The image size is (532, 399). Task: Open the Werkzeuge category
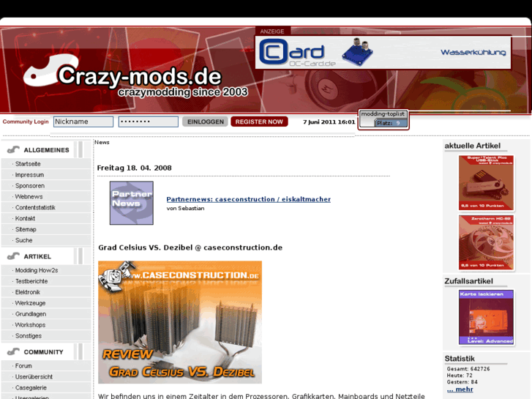(x=30, y=303)
